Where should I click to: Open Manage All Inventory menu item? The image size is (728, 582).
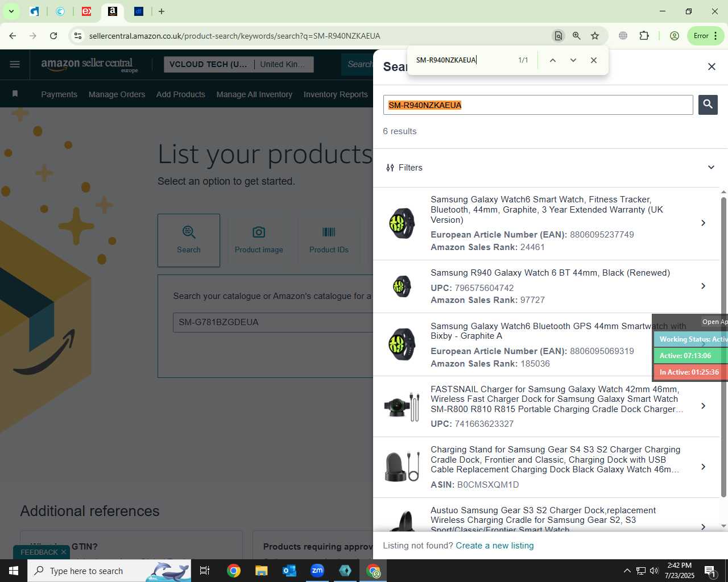254,94
